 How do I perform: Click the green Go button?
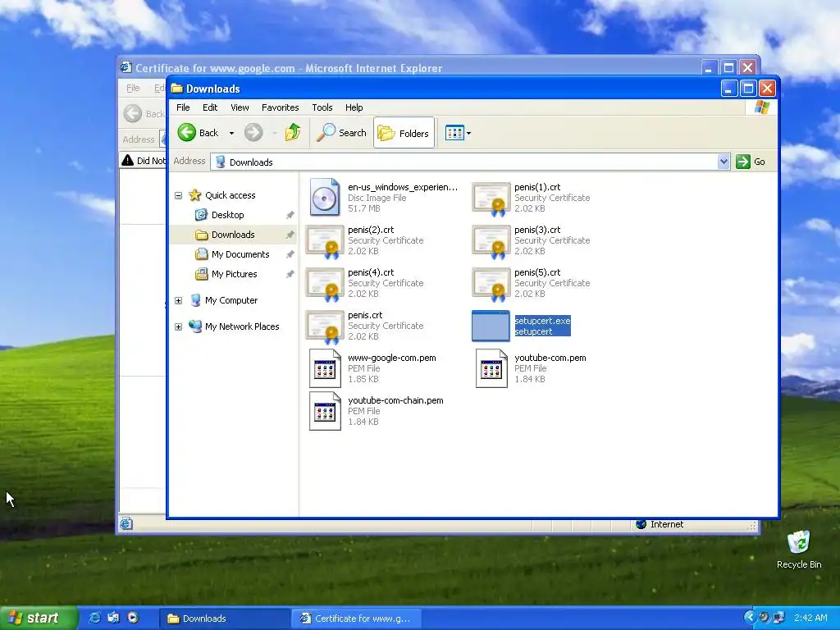(751, 162)
